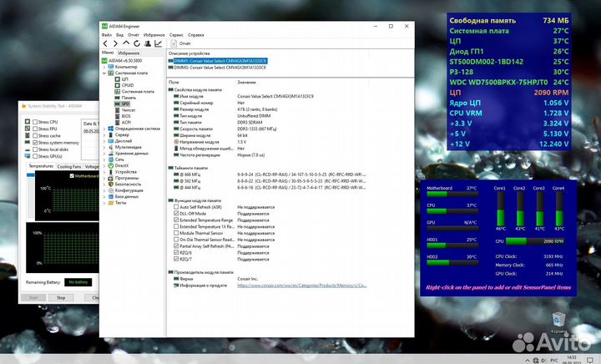Screen dimensions: 601x364
Task: Click the Тесты folder icon in tree
Action: click(111, 203)
